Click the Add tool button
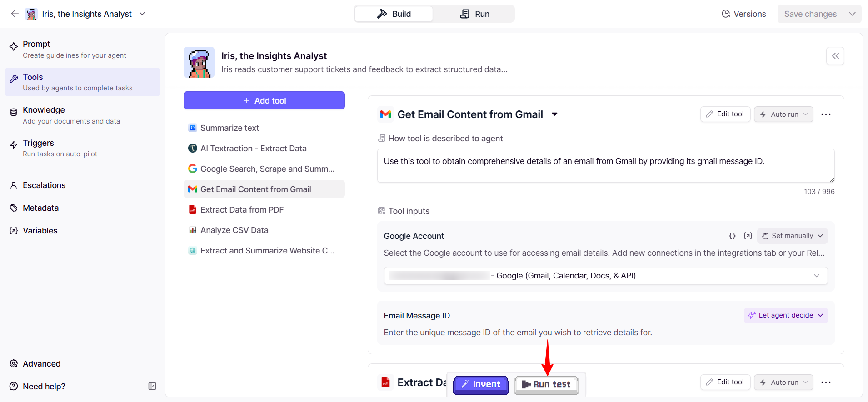This screenshot has width=868, height=402. (264, 100)
